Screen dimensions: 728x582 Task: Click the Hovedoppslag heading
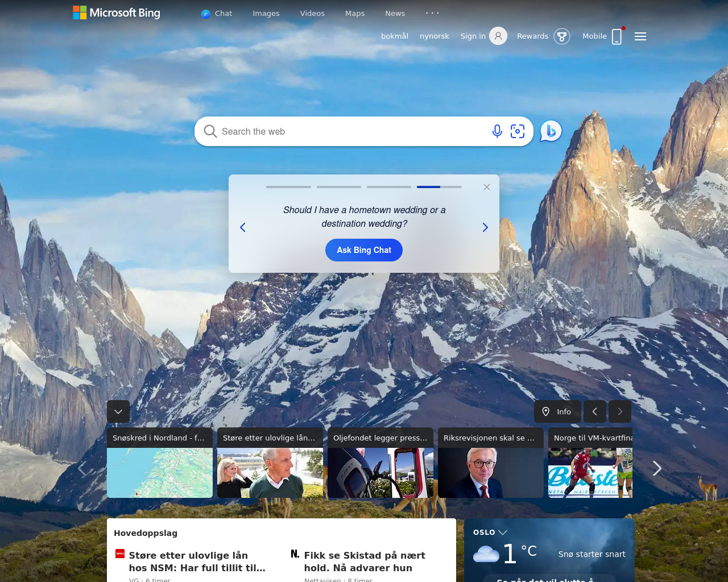(x=146, y=533)
